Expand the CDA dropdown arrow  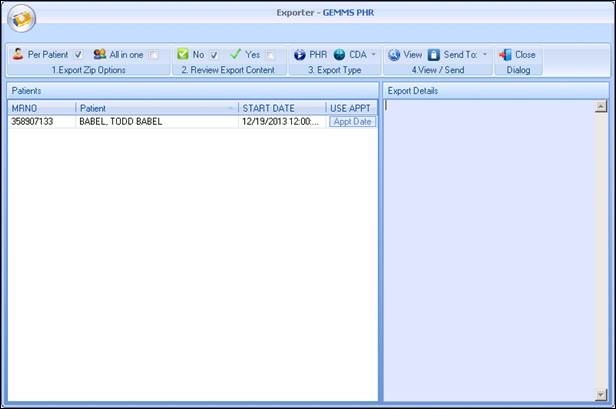pos(374,55)
